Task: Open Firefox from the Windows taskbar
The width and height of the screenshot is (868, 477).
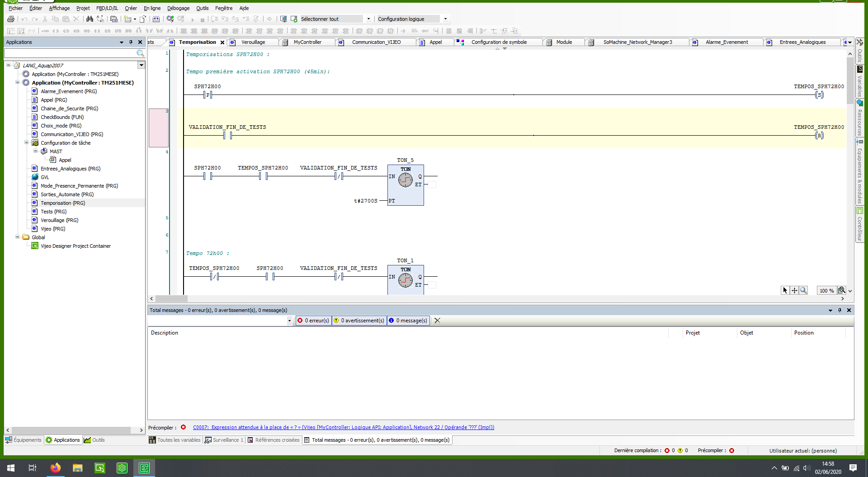Action: tap(56, 468)
